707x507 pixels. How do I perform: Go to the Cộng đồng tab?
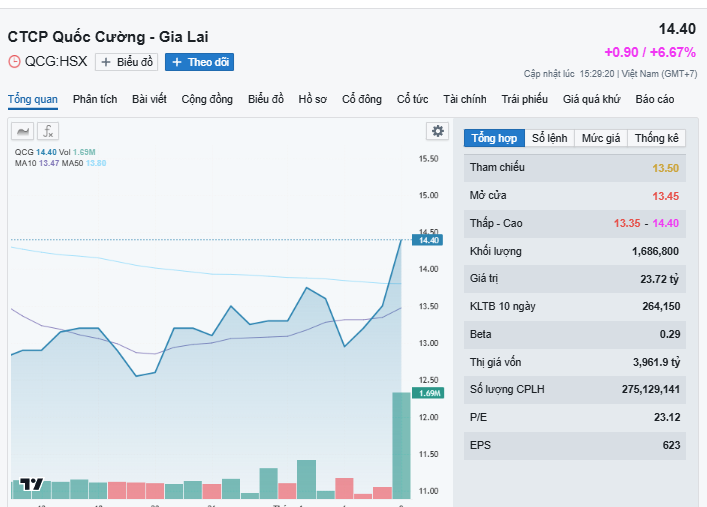pyautogui.click(x=207, y=99)
